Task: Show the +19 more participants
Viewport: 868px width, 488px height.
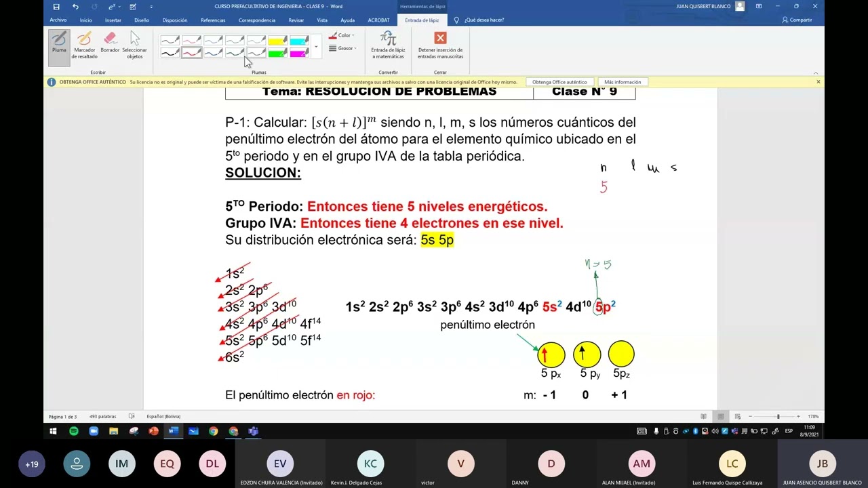Action: point(32,464)
